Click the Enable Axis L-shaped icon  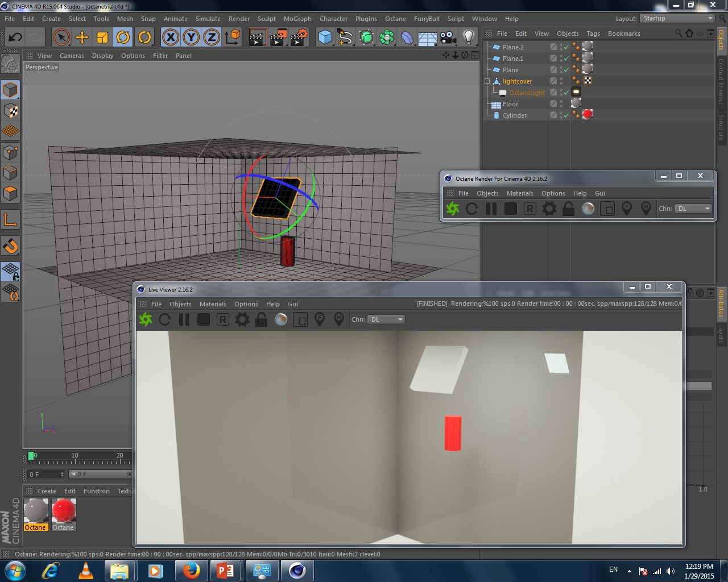point(10,219)
